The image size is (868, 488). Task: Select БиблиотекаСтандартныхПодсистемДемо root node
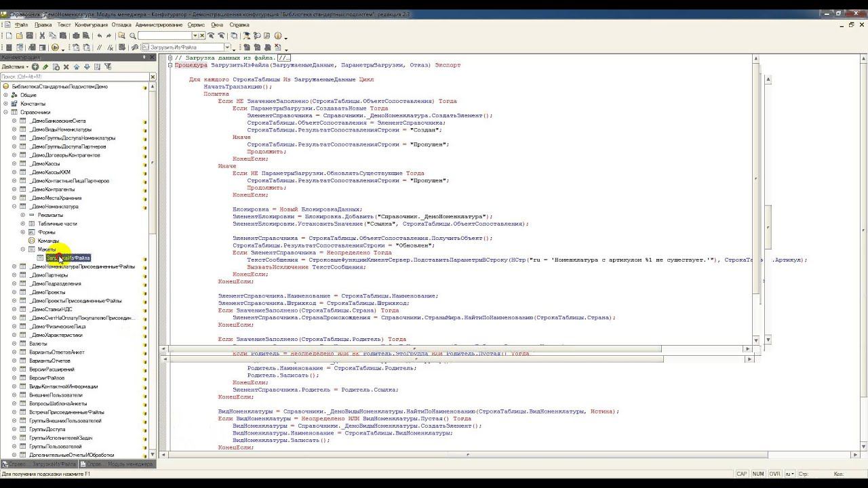click(60, 87)
